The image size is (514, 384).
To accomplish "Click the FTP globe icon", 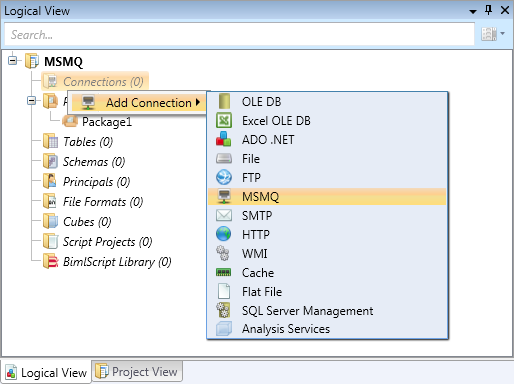I will coord(224,177).
